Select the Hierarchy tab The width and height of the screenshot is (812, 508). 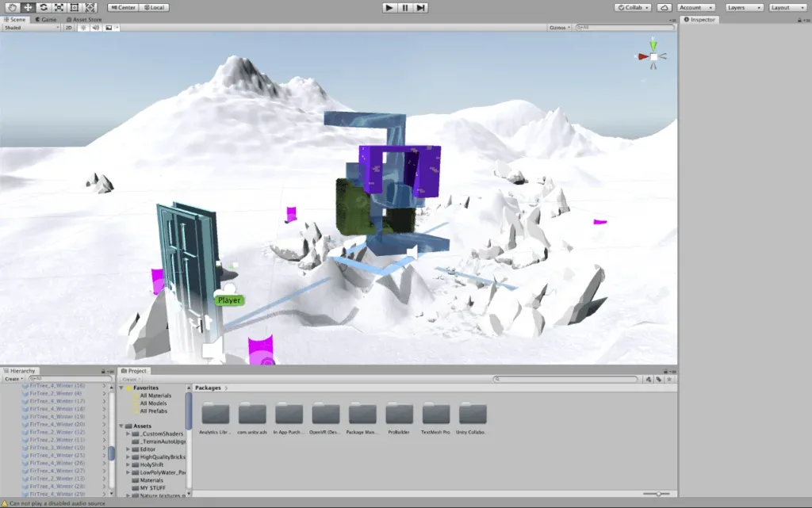click(19, 370)
